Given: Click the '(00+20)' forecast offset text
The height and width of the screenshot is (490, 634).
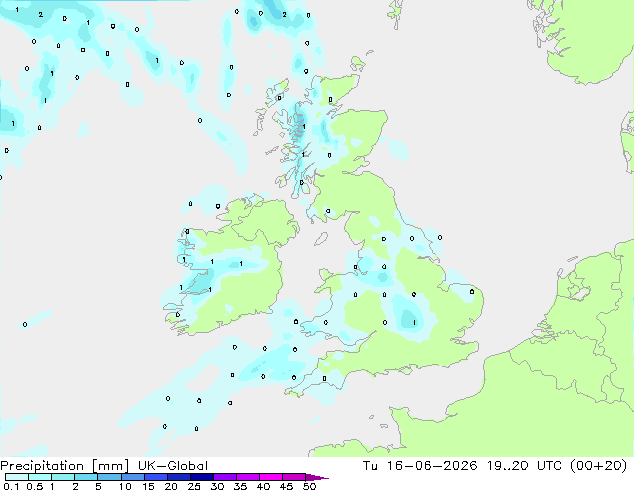Looking at the screenshot, I should (598, 466).
